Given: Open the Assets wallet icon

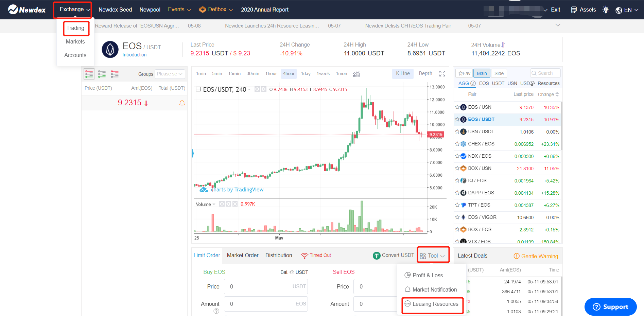Looking at the screenshot, I should (574, 10).
